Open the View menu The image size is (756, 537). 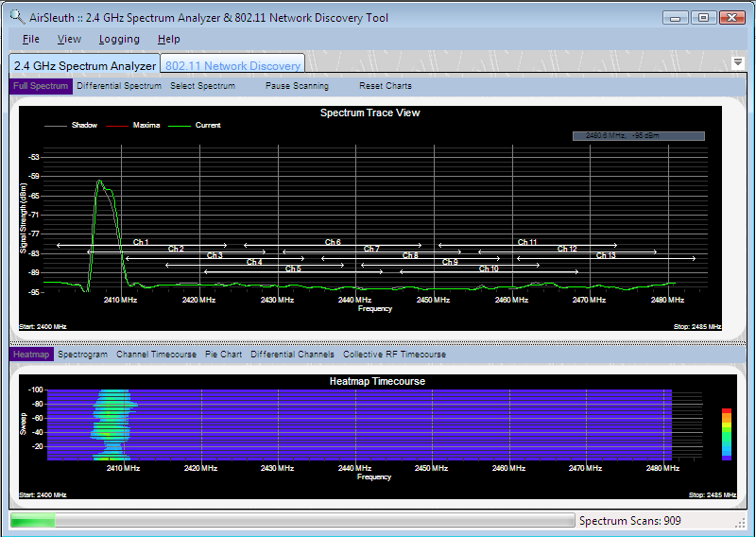69,39
